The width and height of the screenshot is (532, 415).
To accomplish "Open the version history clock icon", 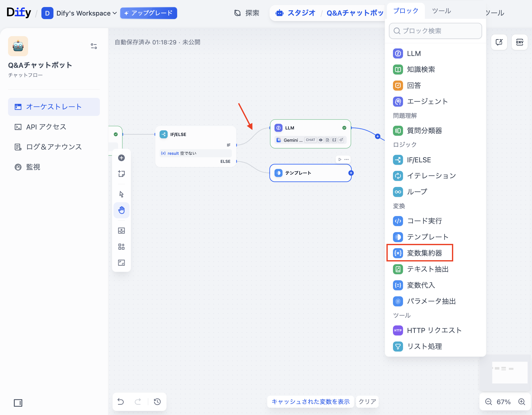I will pos(157,402).
